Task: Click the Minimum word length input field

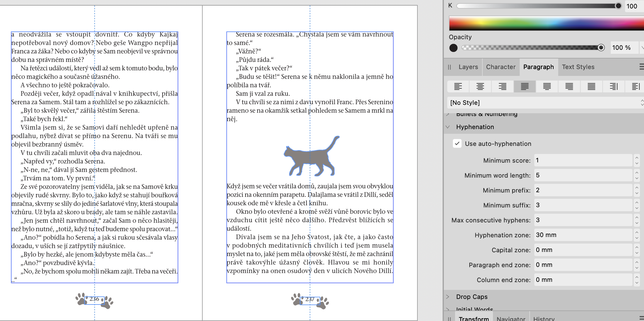Action: [x=583, y=175]
